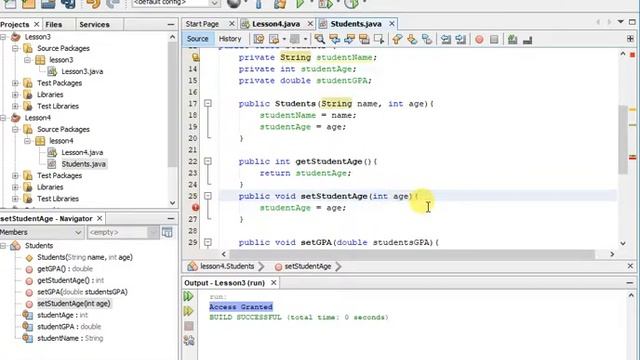Select Lesson3.java in Projects tree
This screenshot has width=640, height=360.
pos(82,71)
